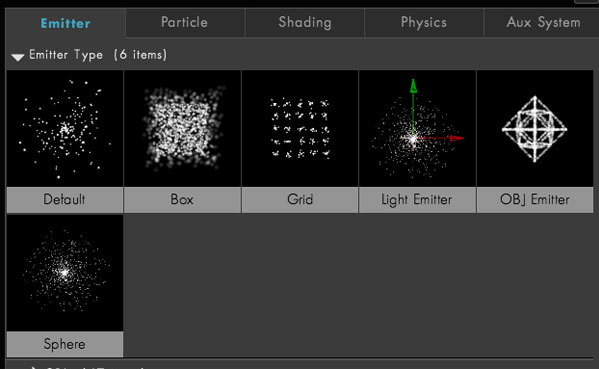Click the Sphere label button
Viewport: 599px width, 369px height.
coord(65,344)
